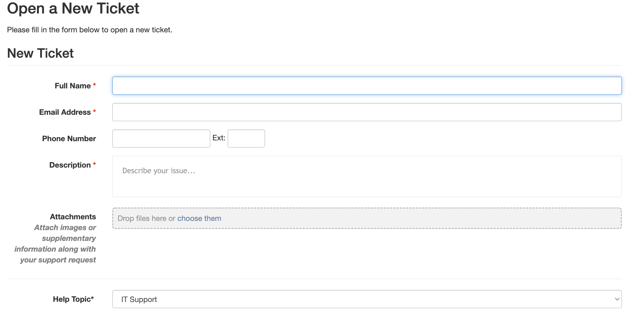Click the Phone Number field label
644x319 pixels.
[69, 138]
